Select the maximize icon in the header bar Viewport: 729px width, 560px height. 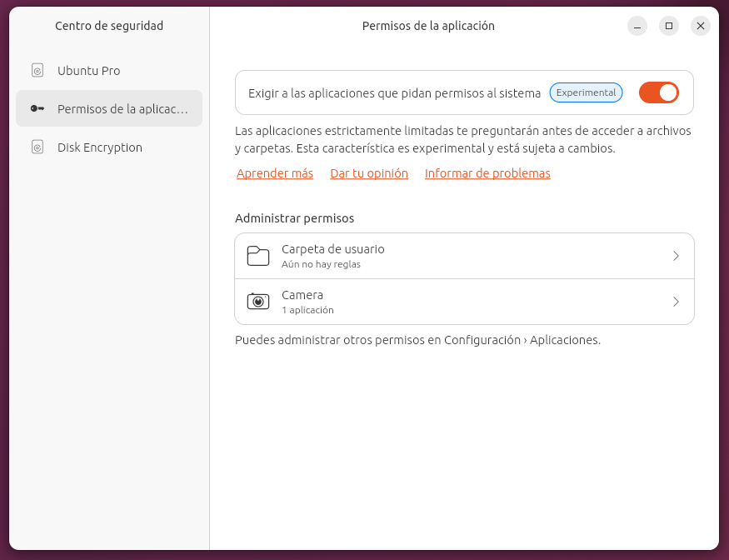pos(668,26)
